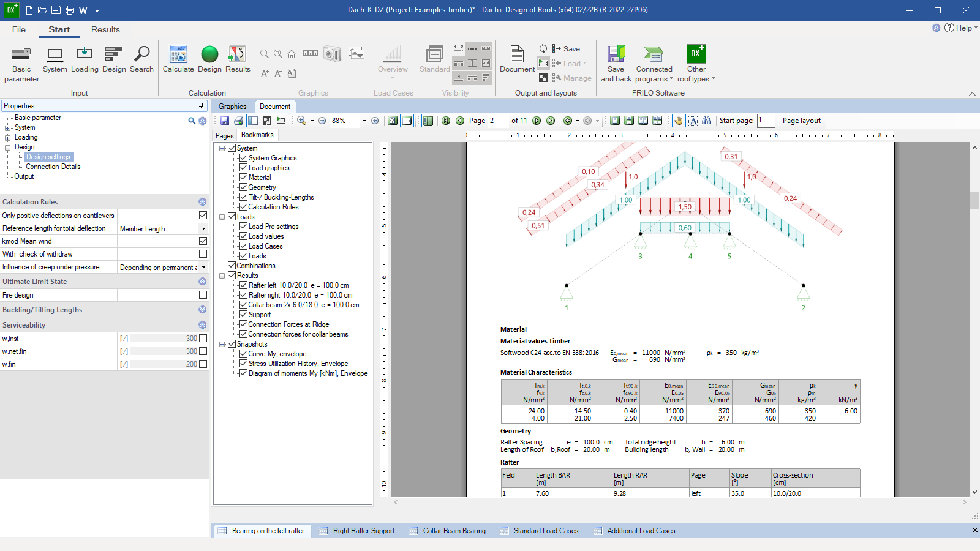Click fit whole page icon

tap(393, 121)
